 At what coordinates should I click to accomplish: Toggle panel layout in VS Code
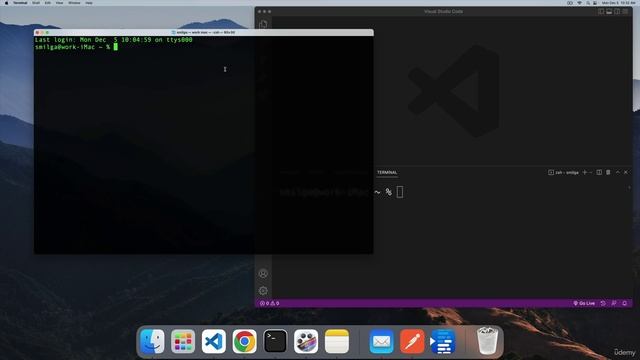coord(609,11)
